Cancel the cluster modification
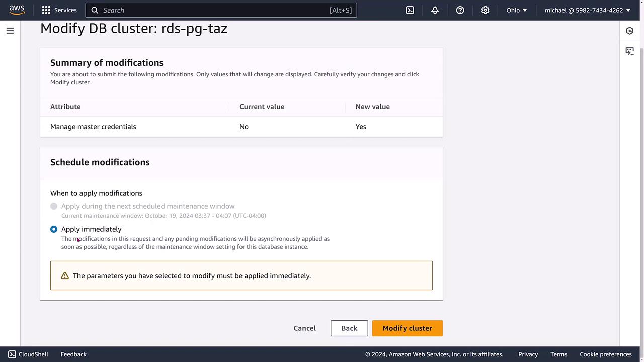This screenshot has height=362, width=644. [x=304, y=328]
